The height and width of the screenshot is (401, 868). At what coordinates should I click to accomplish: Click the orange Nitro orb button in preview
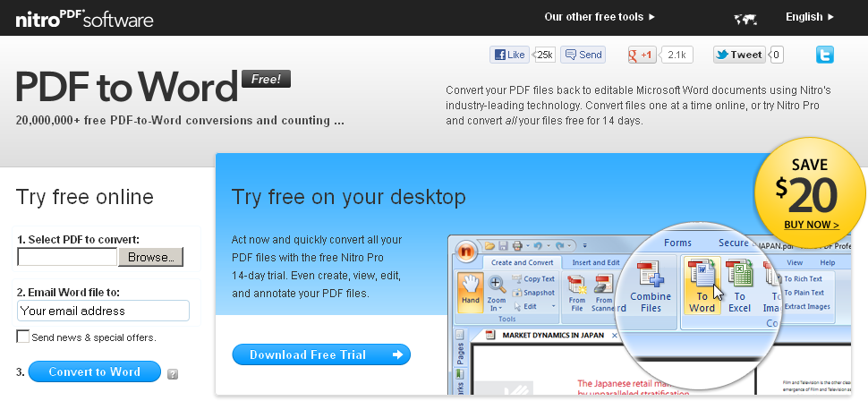(466, 252)
